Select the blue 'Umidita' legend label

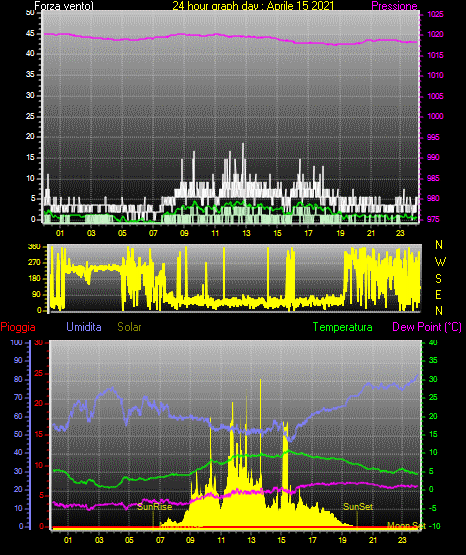[84, 327]
